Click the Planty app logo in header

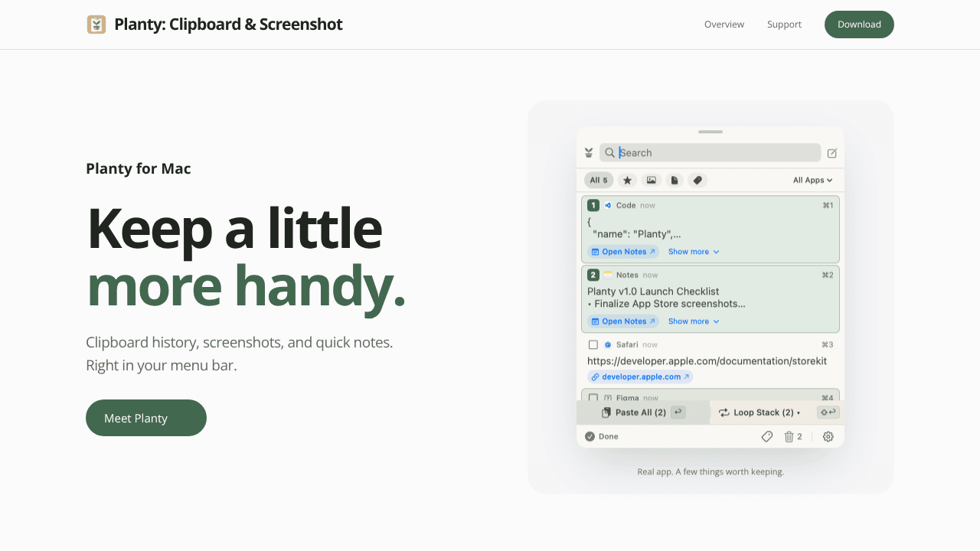pyautogui.click(x=96, y=24)
